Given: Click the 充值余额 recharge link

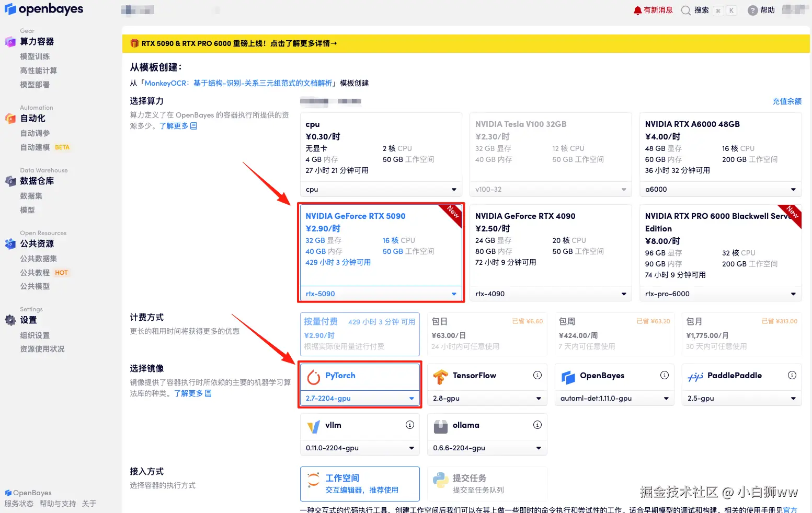Looking at the screenshot, I should point(787,101).
